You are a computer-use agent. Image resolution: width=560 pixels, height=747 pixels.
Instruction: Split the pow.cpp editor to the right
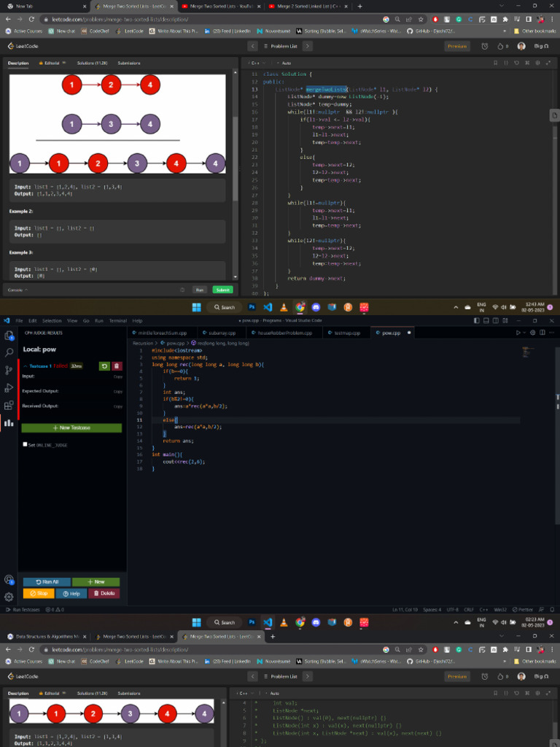[542, 333]
